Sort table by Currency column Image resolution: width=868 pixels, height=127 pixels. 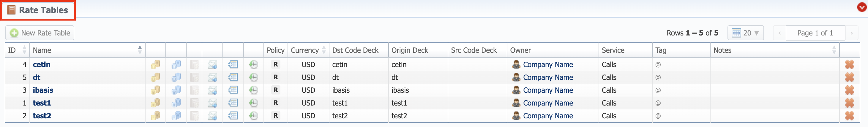(x=324, y=50)
